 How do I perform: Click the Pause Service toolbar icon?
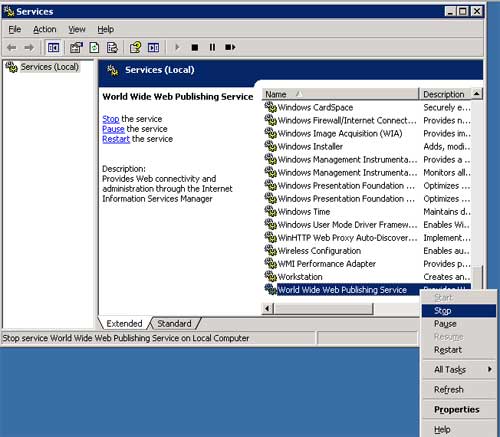click(212, 48)
